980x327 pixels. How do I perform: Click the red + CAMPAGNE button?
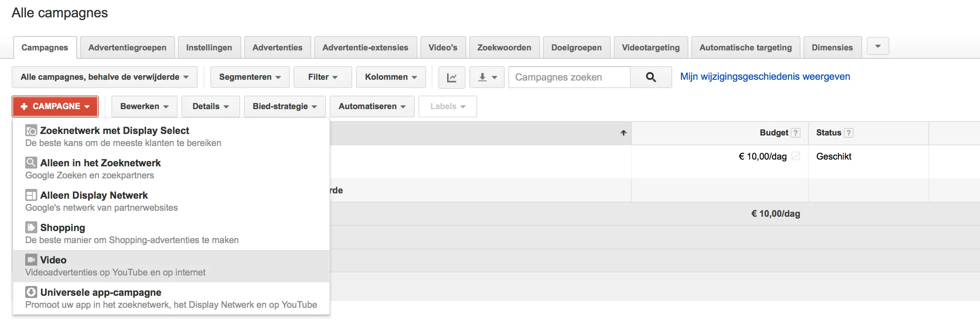click(x=55, y=106)
